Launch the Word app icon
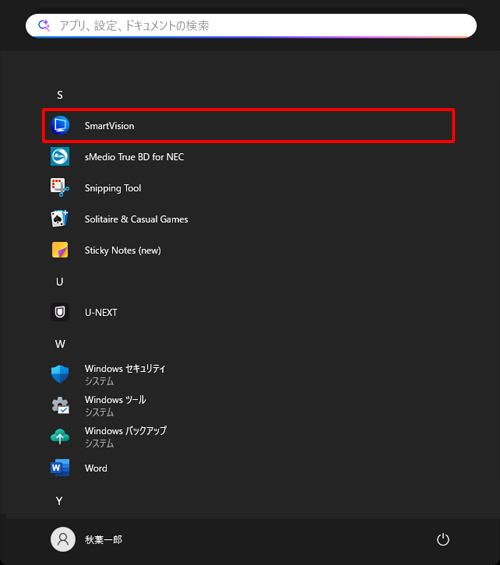This screenshot has height=565, width=500. 60,468
